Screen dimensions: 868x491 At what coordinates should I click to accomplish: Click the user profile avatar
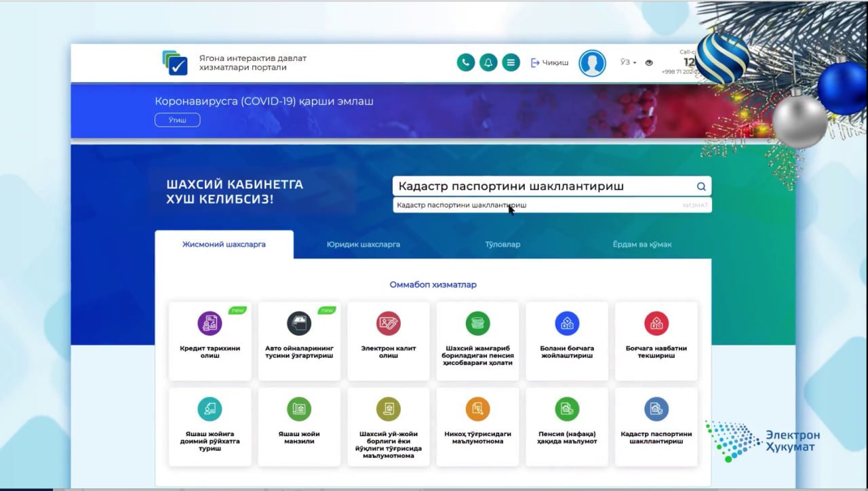592,63
